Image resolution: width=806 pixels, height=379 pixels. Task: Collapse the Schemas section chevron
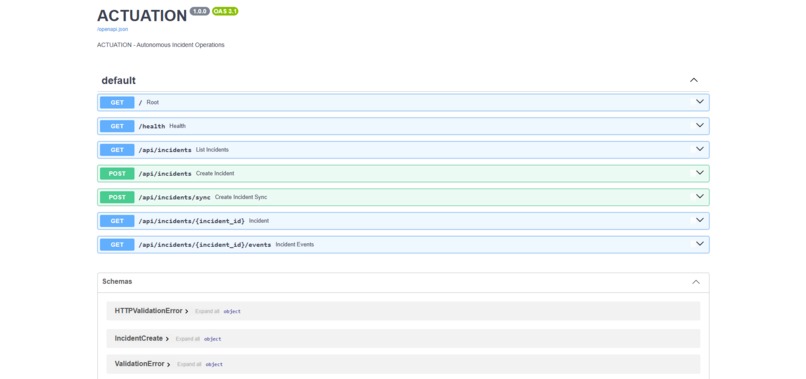696,282
